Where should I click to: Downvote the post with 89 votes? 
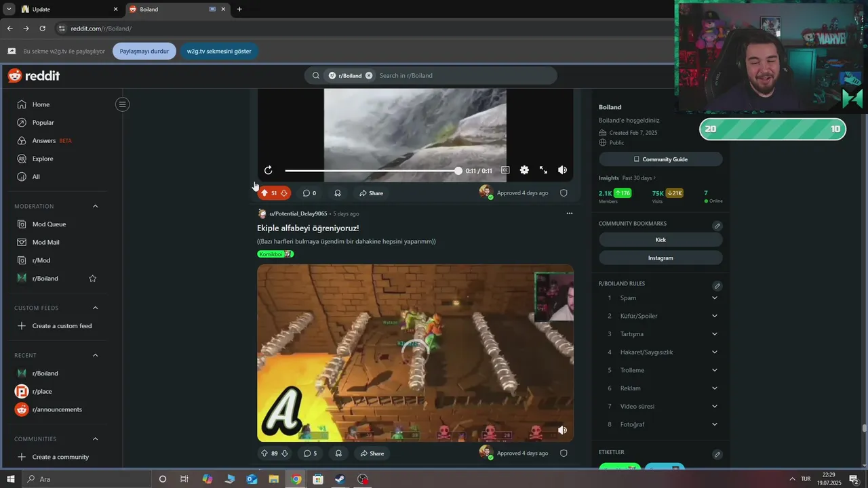(285, 453)
